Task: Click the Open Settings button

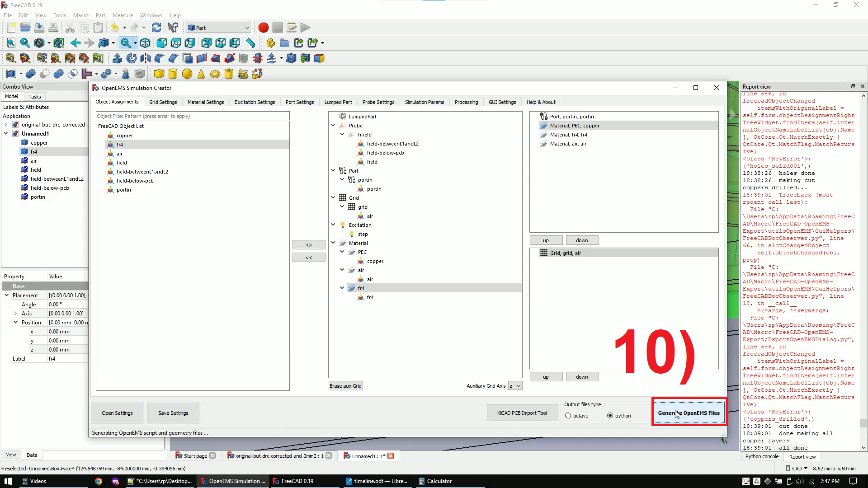Action: tap(117, 413)
